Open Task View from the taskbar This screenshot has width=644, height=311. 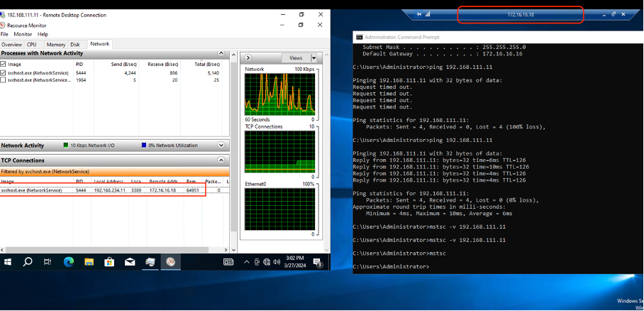click(48, 261)
